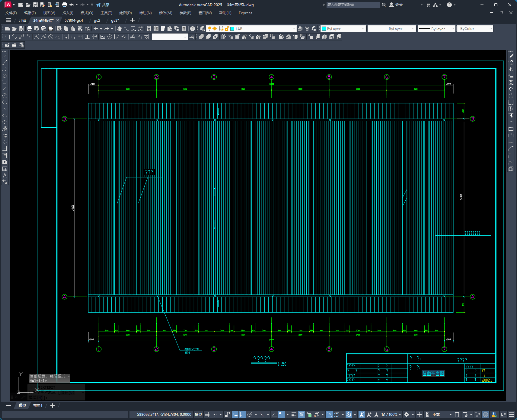
Task: Select the Table tool in the draw toolbar
Action: (x=5, y=169)
